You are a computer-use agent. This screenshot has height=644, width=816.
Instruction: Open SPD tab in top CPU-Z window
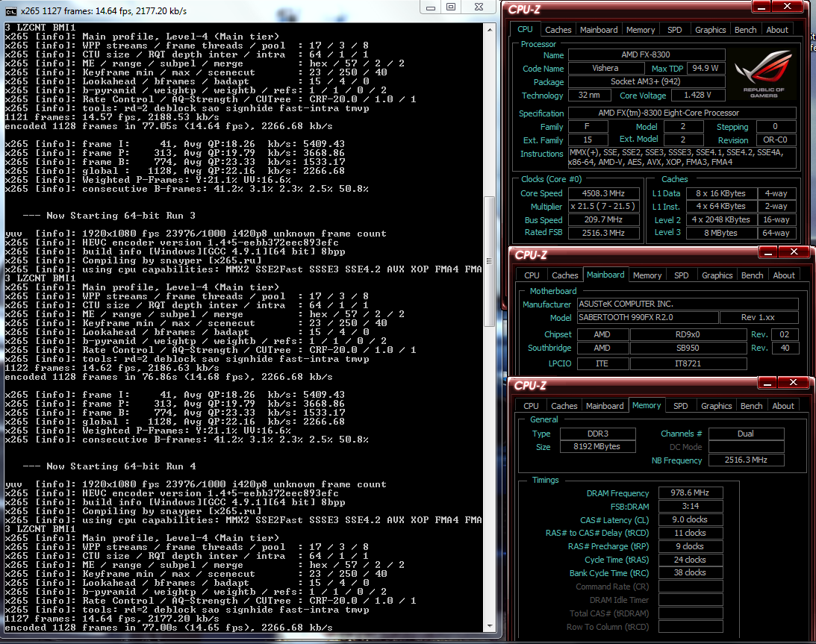(675, 30)
